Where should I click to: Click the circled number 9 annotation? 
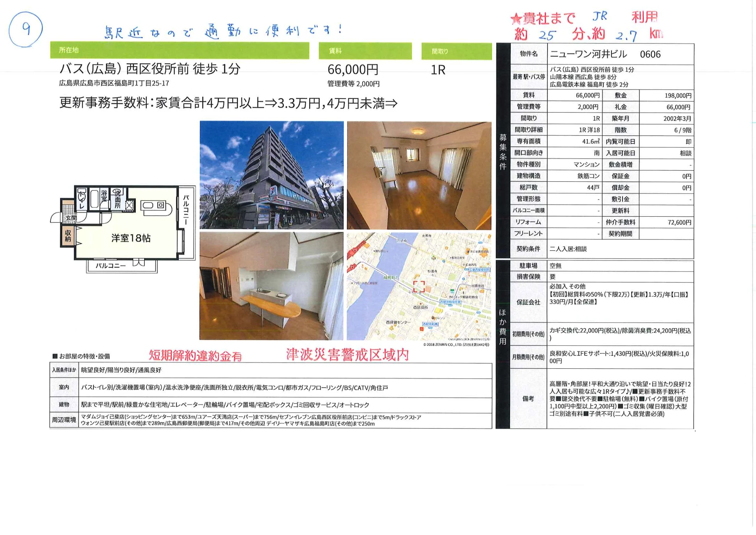tap(25, 29)
